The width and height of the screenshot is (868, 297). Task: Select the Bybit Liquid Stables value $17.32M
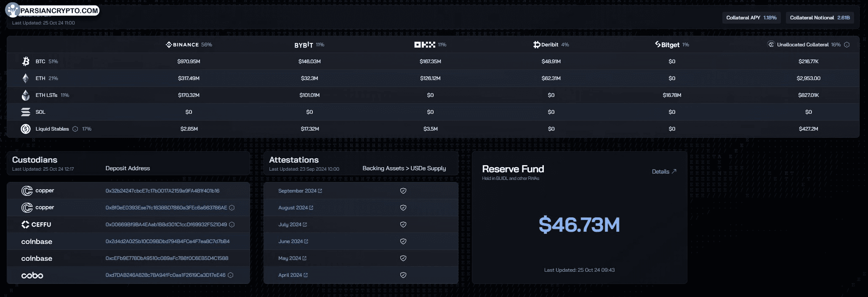pyautogui.click(x=309, y=129)
